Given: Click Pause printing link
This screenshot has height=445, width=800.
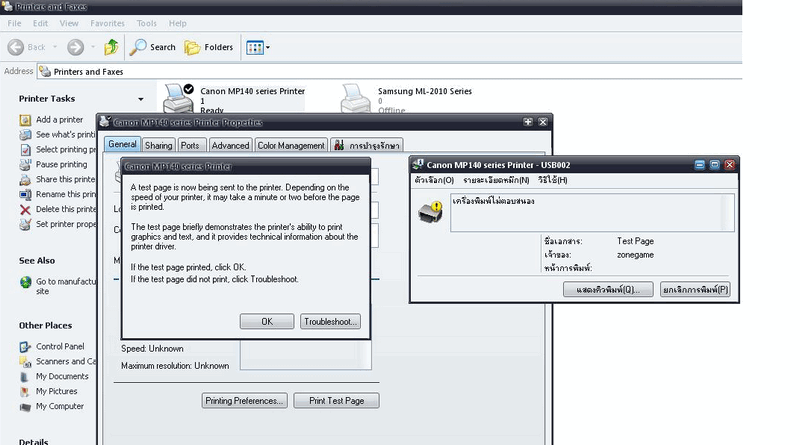Looking at the screenshot, I should coord(61,164).
